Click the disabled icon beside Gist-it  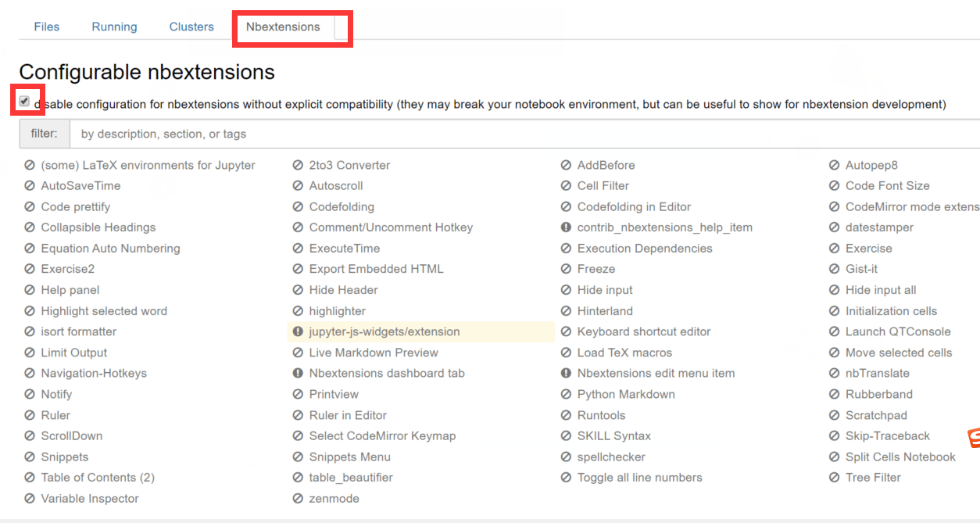(x=835, y=269)
